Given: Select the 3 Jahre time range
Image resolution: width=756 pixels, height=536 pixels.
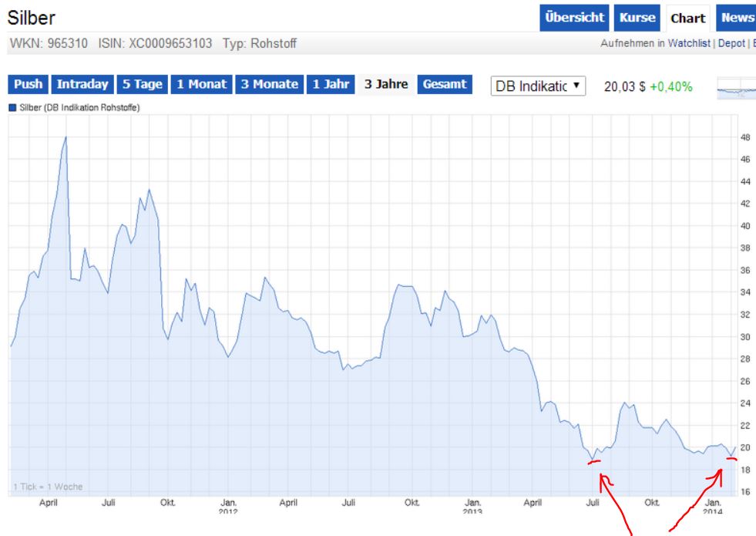Looking at the screenshot, I should [385, 86].
